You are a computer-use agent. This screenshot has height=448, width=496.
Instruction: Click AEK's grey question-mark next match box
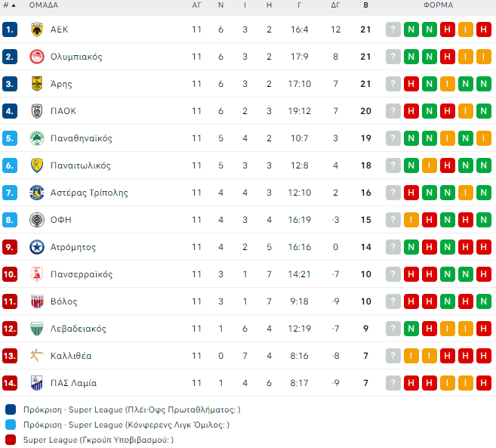pyautogui.click(x=393, y=29)
